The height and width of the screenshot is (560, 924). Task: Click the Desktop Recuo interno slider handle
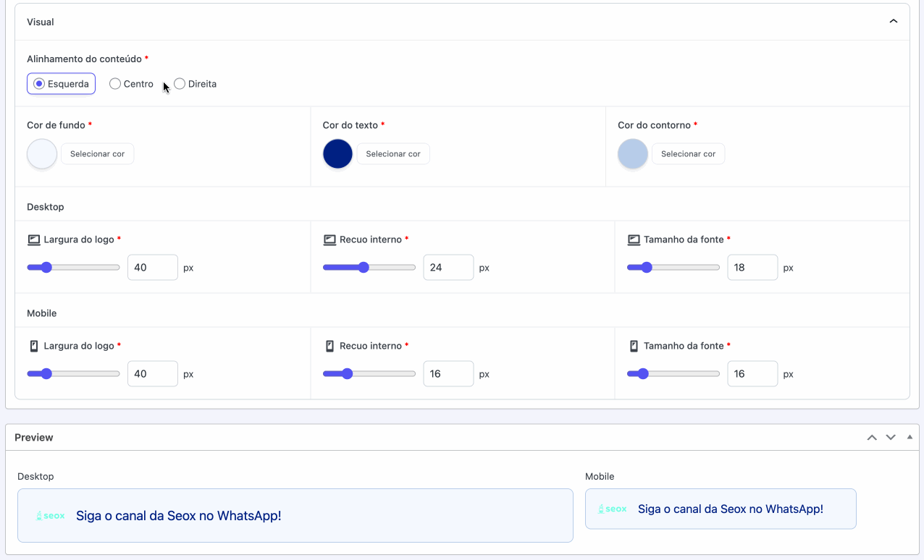tap(364, 268)
